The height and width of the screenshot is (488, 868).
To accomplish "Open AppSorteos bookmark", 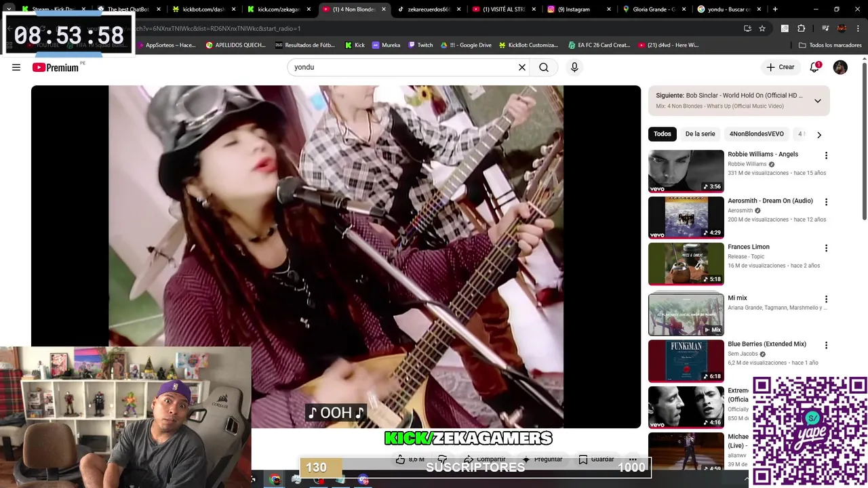I will click(x=166, y=45).
